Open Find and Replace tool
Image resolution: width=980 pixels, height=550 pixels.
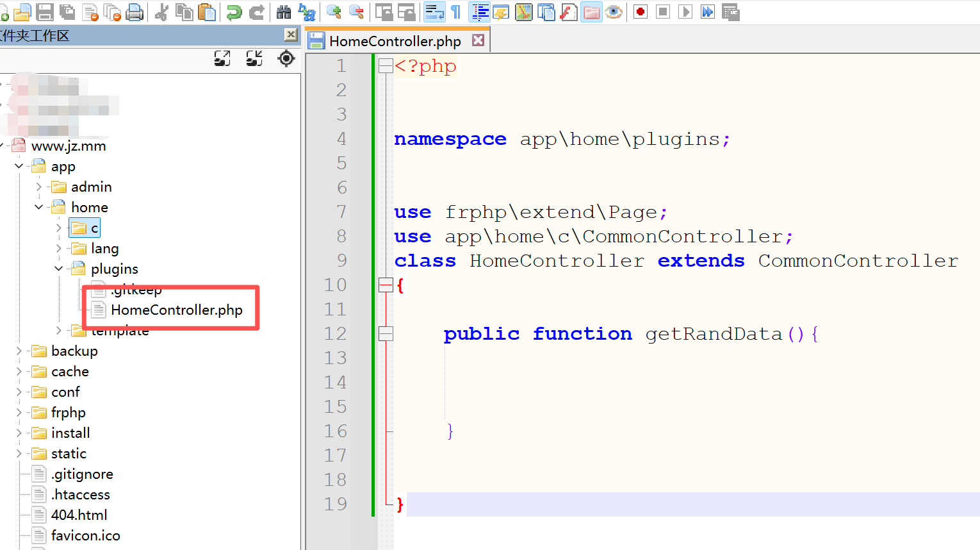(x=307, y=12)
